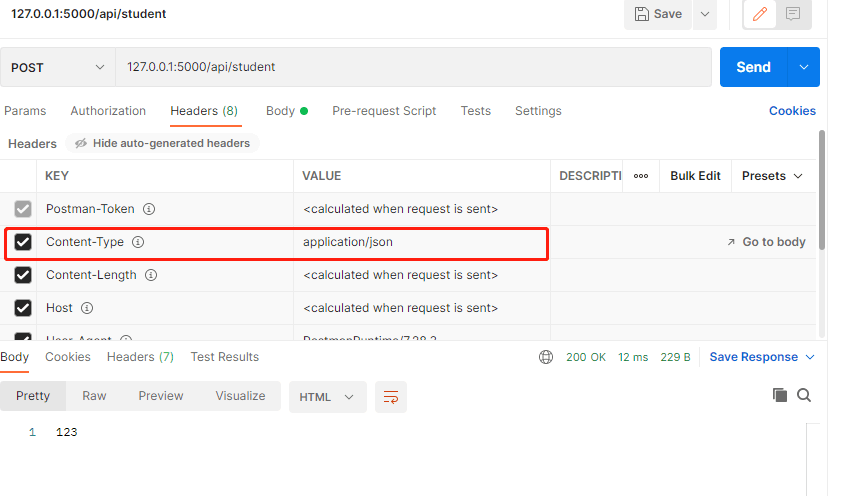This screenshot has height=496, width=841.
Task: Uncheck the Host header checkbox
Action: click(x=23, y=308)
